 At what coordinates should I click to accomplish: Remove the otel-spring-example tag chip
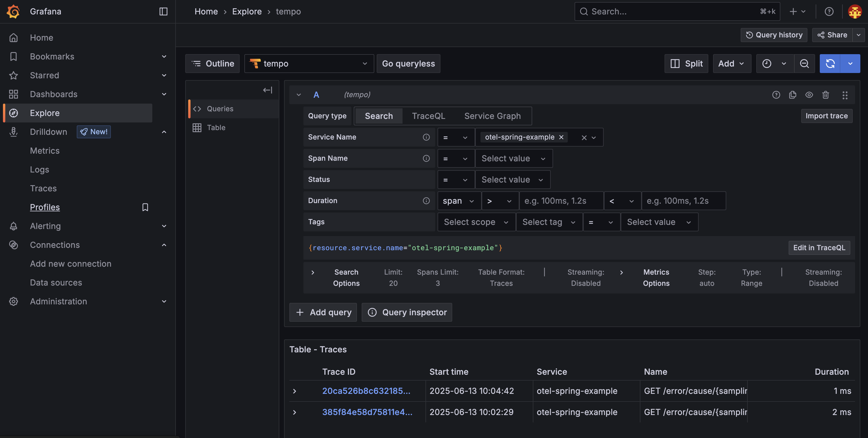point(561,137)
